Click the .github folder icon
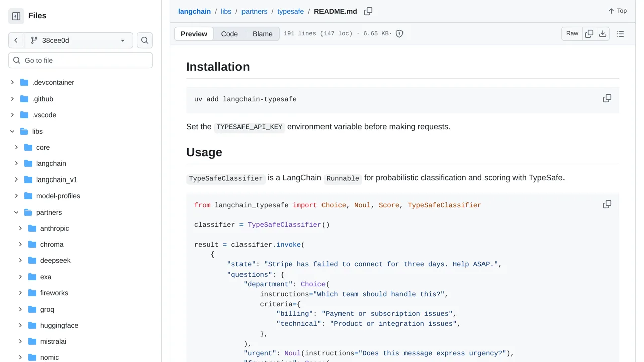644x362 pixels. click(x=24, y=99)
